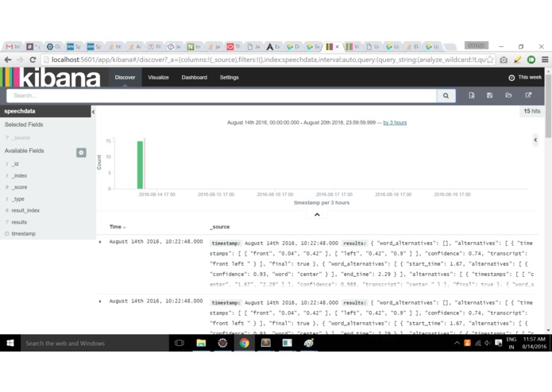Open the This week time picker
This screenshot has height=392, width=552.
525,77
